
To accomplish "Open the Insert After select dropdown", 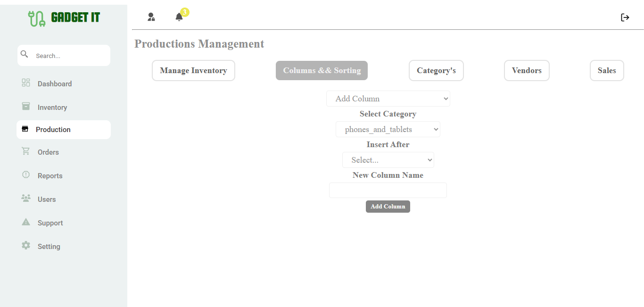I will pyautogui.click(x=388, y=160).
